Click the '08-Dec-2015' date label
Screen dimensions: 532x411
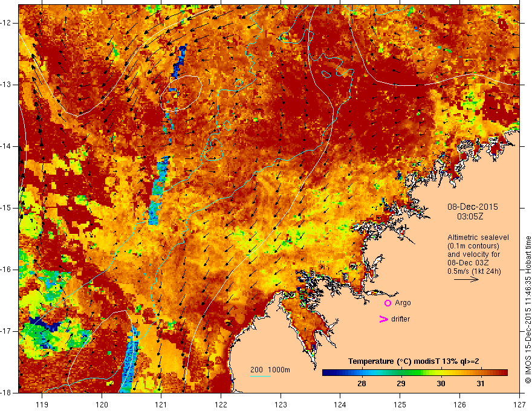(x=472, y=207)
